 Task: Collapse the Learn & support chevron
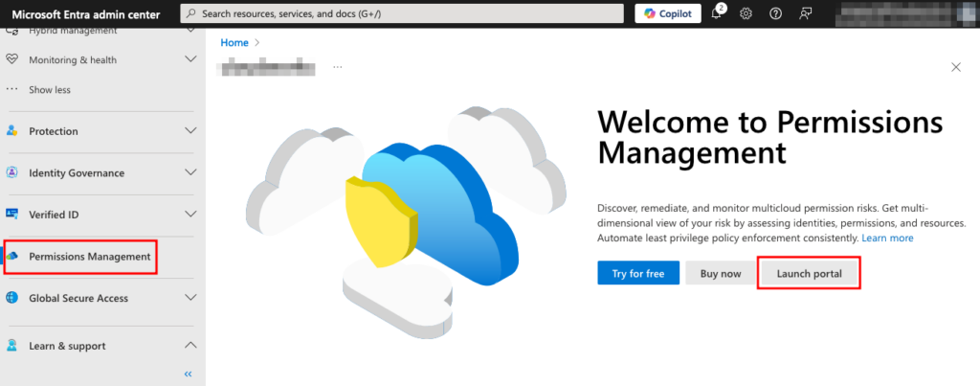point(191,345)
